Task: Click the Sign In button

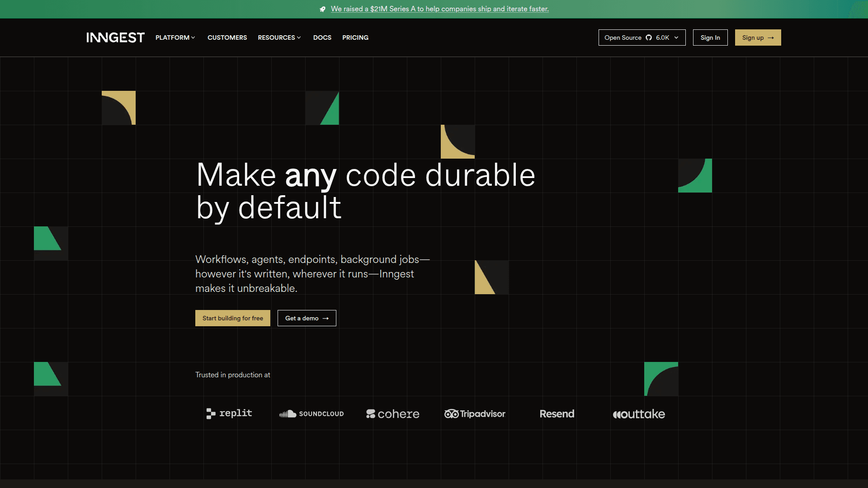Action: click(710, 38)
